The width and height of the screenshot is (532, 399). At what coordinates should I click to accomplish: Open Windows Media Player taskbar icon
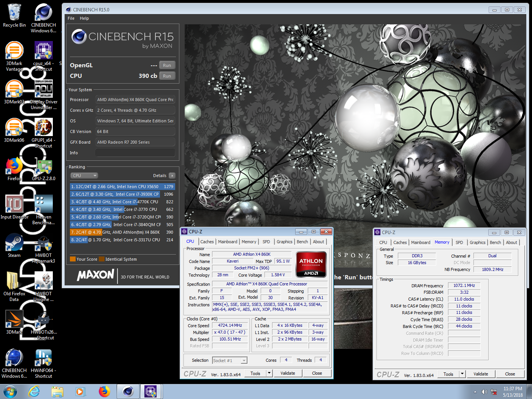[81, 391]
